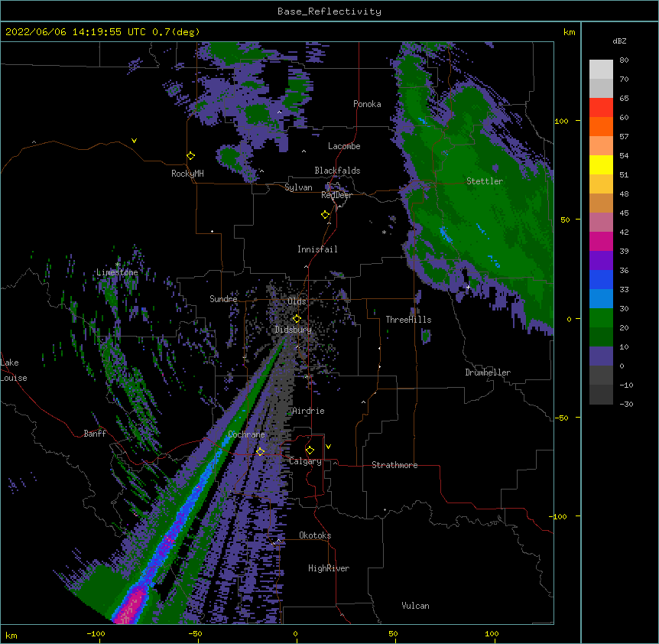Select the light blue 33–30 dBZ legend color

(x=601, y=299)
